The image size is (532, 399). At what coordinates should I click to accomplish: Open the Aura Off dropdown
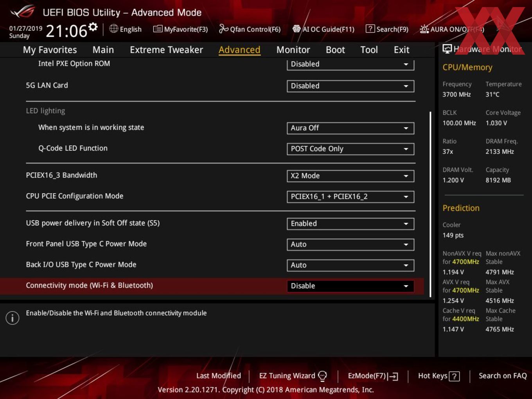350,128
